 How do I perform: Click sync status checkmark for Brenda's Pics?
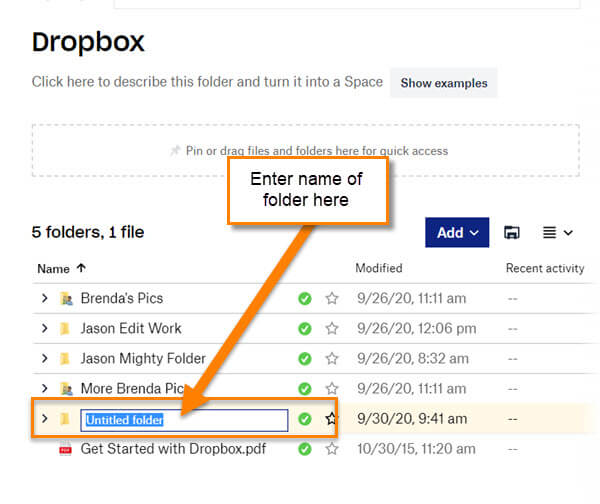305,298
